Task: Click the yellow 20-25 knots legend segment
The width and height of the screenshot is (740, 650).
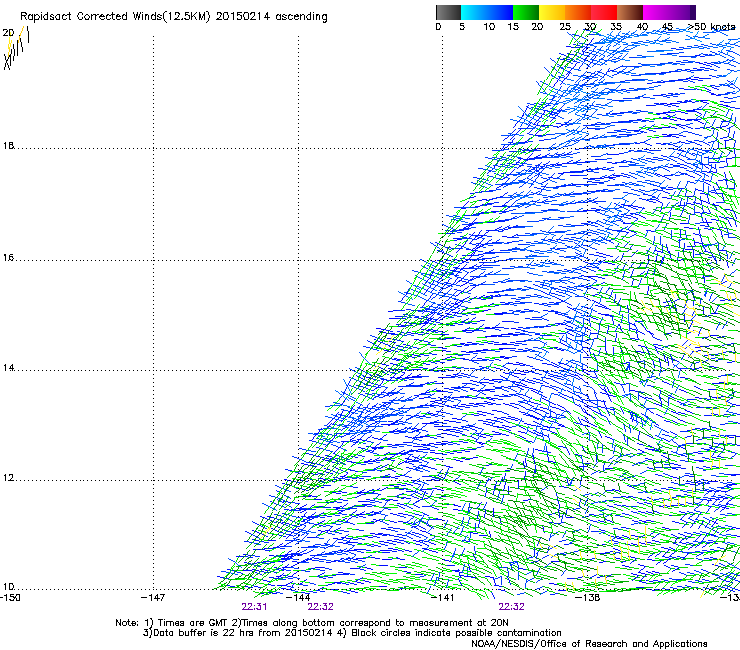Action: point(552,12)
